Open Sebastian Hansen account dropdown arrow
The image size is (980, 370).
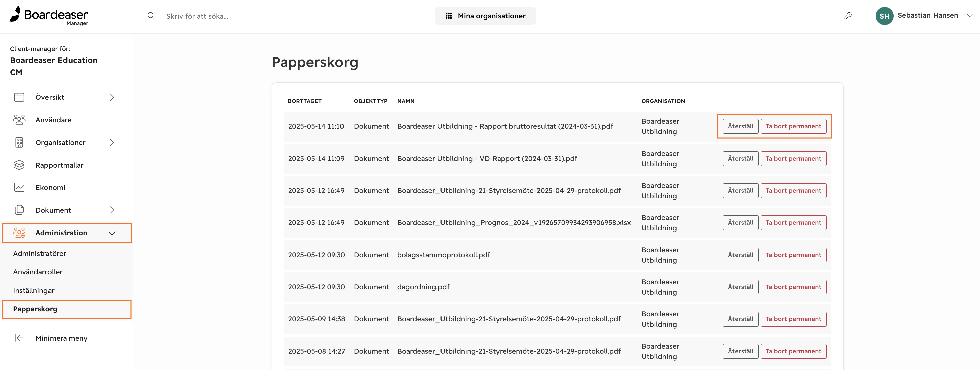(969, 16)
